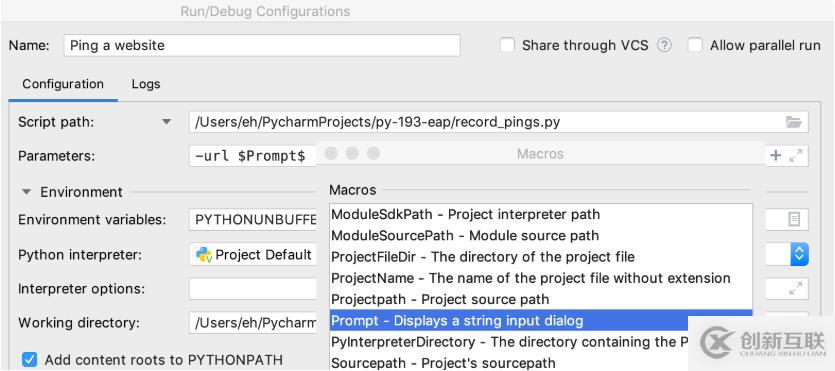Open Script path type dropdown arrow
835x371 pixels.
(167, 122)
